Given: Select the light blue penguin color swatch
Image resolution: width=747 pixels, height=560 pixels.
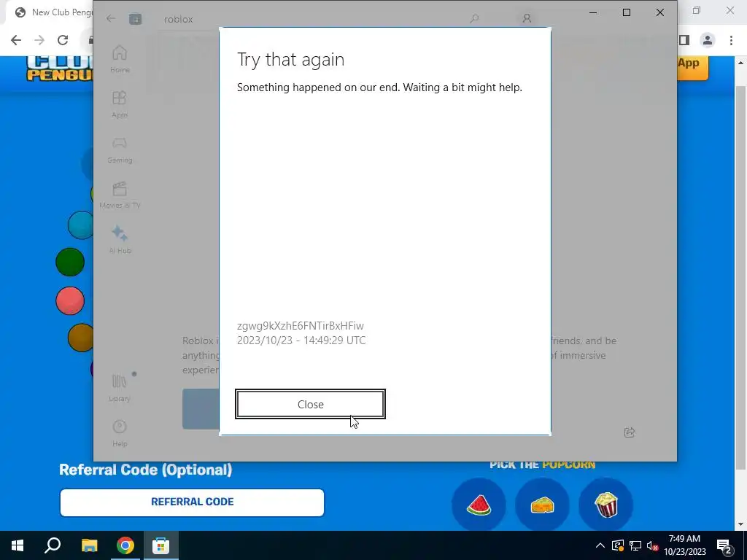Looking at the screenshot, I should click(80, 225).
